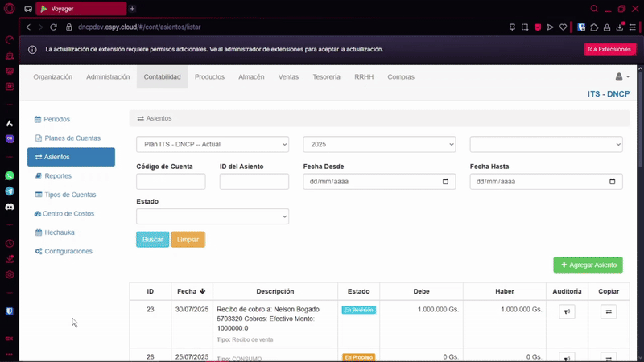Screen dimensions: 644x362
Task: Switch to the Tesorería menu
Action: click(x=326, y=77)
